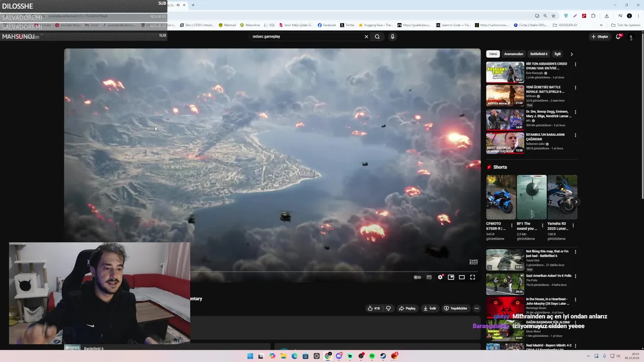Open taskbar clock showing 20:04
The width and height of the screenshot is (644, 362).
pyautogui.click(x=632, y=356)
